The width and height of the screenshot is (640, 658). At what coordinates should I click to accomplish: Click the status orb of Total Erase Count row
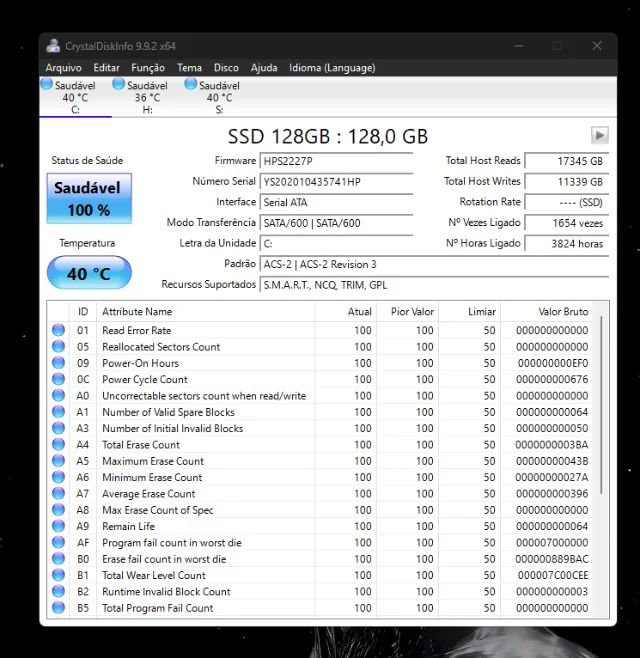tap(58, 444)
